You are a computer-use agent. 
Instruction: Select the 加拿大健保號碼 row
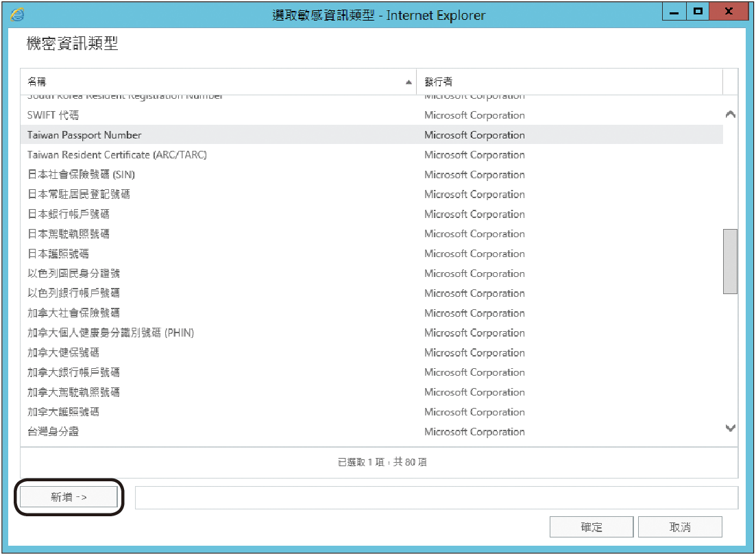click(371, 352)
